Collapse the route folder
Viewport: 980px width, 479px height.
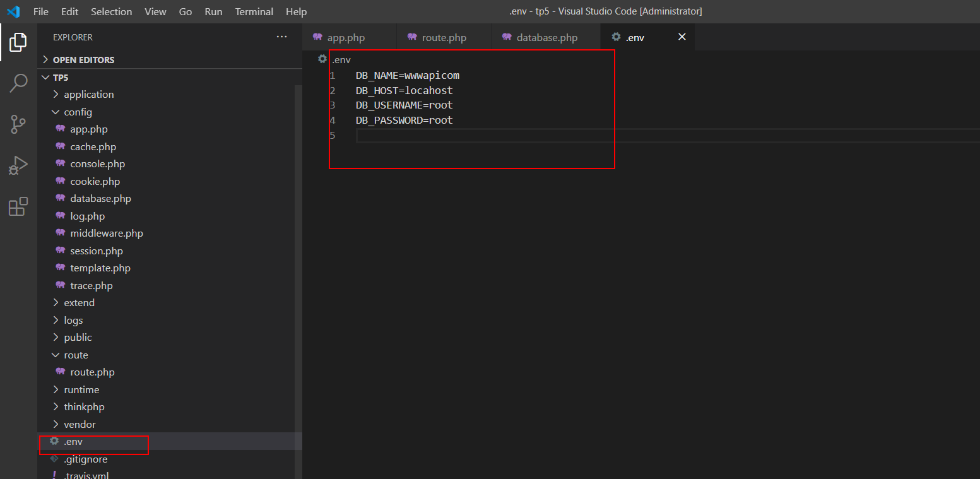pyautogui.click(x=166, y=355)
